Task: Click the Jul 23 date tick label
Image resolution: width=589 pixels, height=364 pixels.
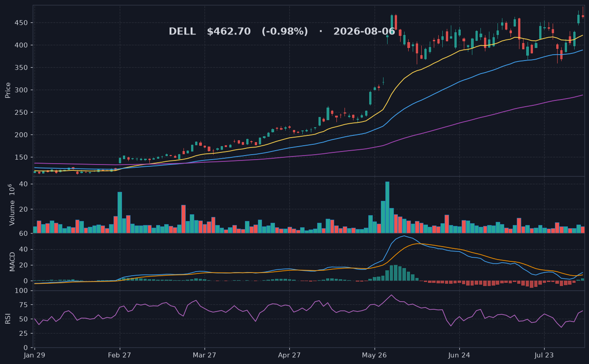Action: coord(544,355)
